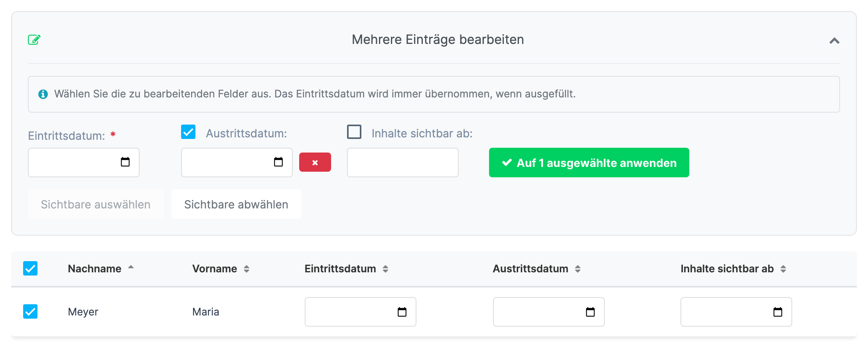Clear Austrittsdatum with red X button
The width and height of the screenshot is (868, 349).
click(x=315, y=162)
